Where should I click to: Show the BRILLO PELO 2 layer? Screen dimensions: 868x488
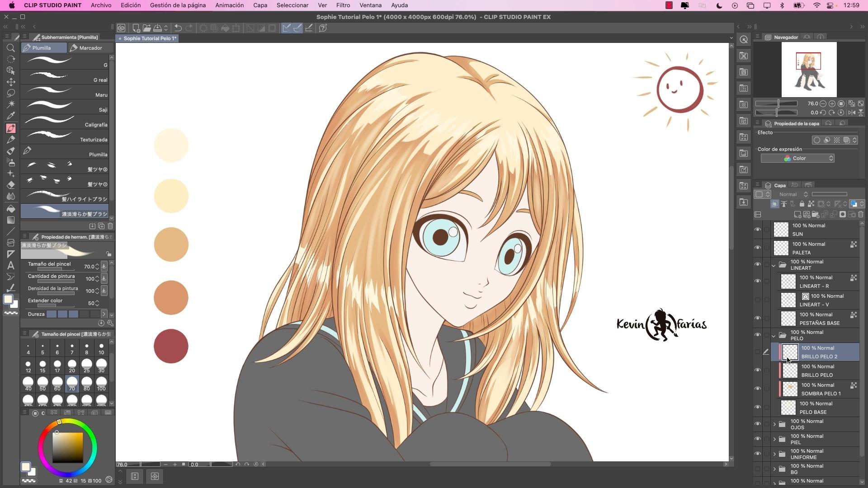758,352
